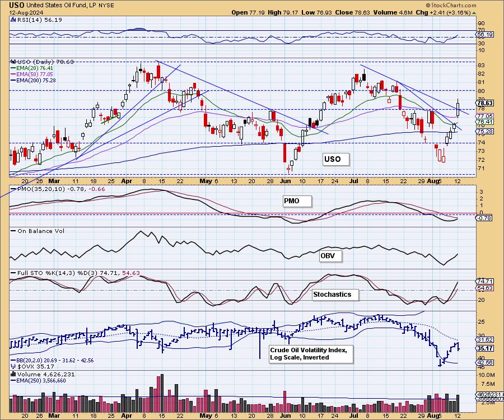
Task: Click the $OVX legend icon
Action: pos(13,366)
